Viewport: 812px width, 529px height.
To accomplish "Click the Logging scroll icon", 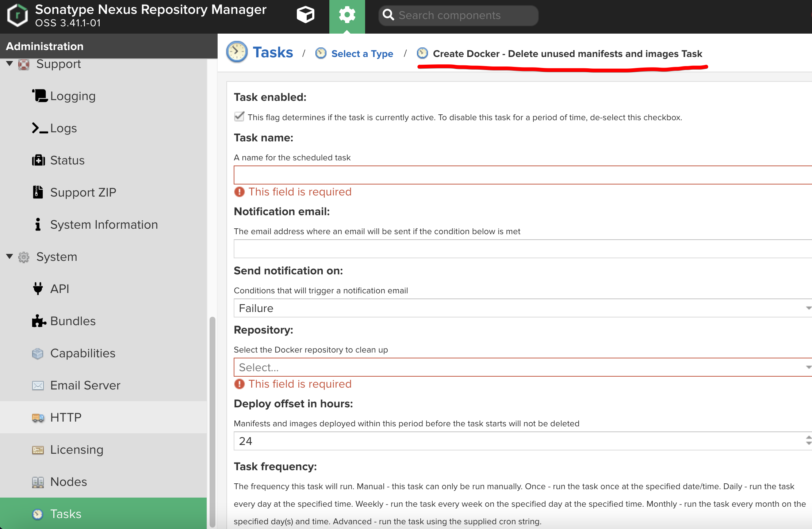I will 39,96.
